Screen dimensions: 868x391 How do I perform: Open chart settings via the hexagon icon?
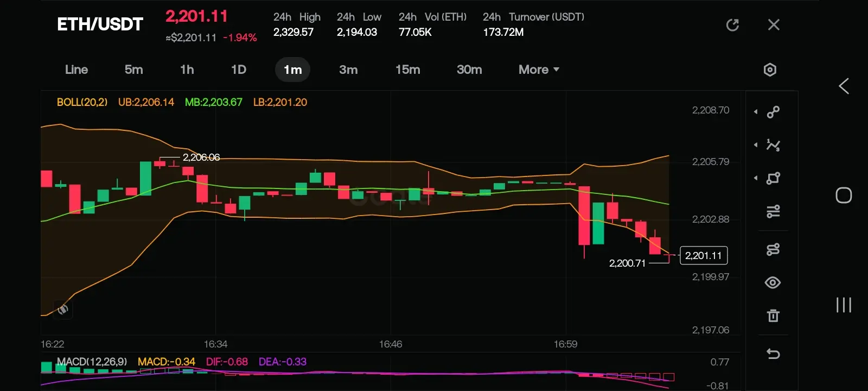point(770,70)
